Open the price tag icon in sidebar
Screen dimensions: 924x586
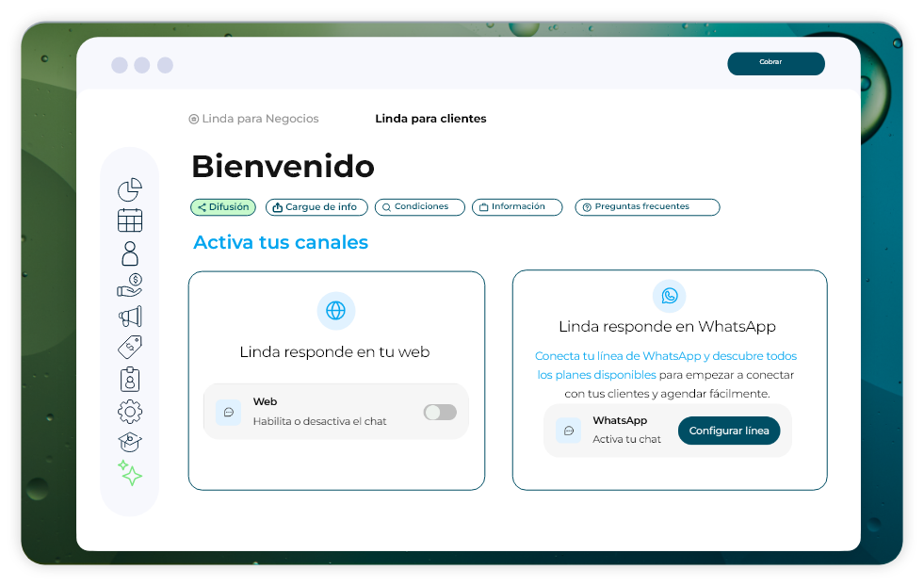130,348
